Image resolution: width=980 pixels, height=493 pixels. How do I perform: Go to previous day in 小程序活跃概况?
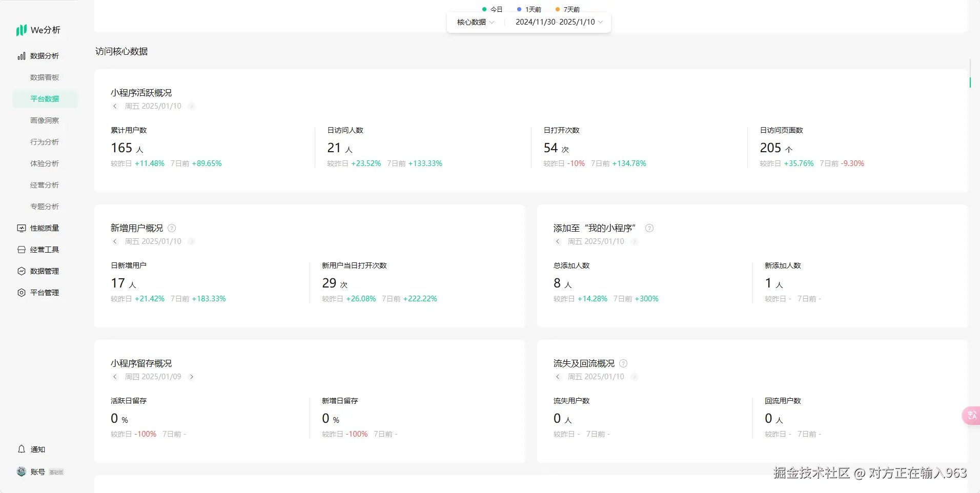click(115, 106)
